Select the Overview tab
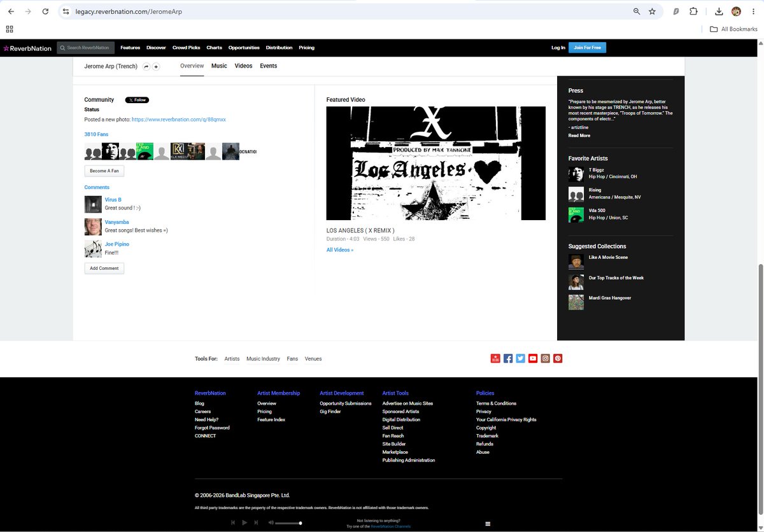The width and height of the screenshot is (764, 532). point(192,66)
